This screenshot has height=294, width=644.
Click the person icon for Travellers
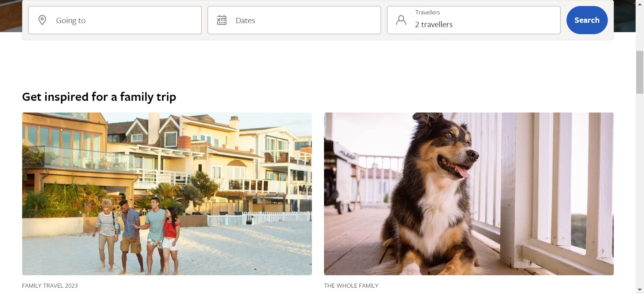(401, 20)
